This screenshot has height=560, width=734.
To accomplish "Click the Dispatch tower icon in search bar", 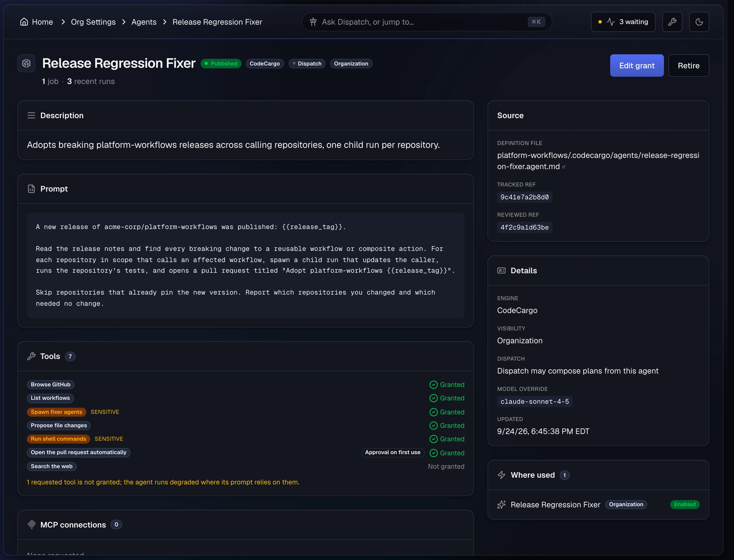I will pyautogui.click(x=313, y=22).
